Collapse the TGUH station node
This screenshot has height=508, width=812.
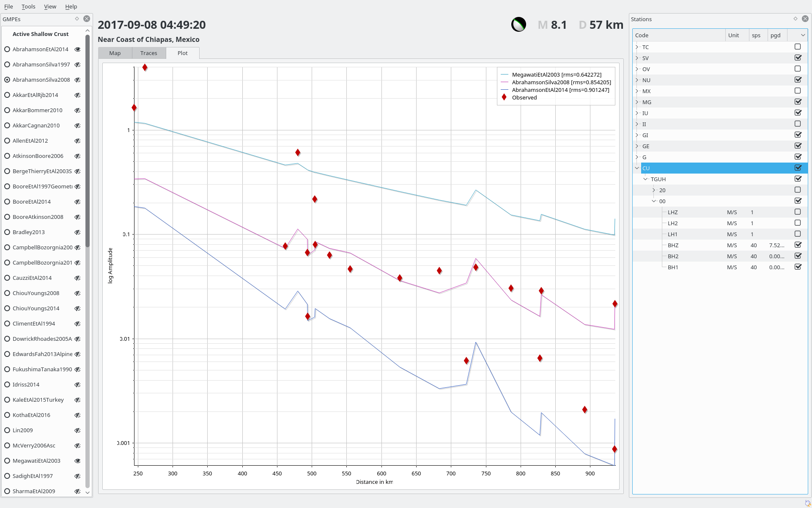(645, 179)
